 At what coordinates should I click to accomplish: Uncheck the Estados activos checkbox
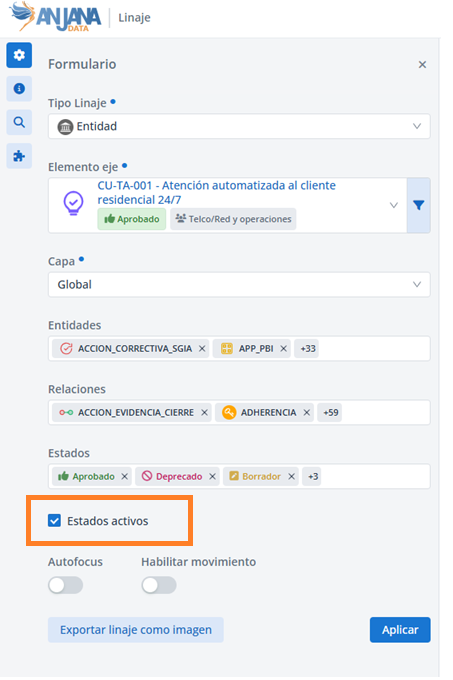pyautogui.click(x=55, y=520)
